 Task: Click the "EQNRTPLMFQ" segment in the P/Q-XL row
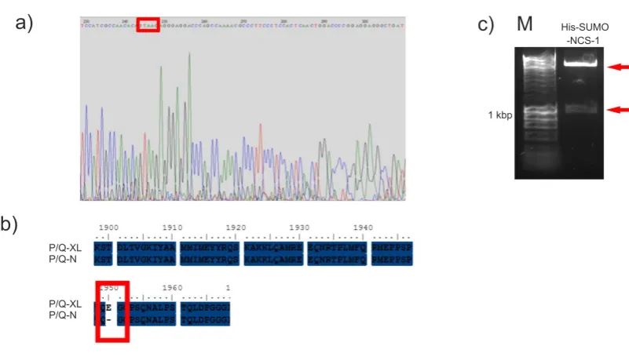tap(337, 247)
